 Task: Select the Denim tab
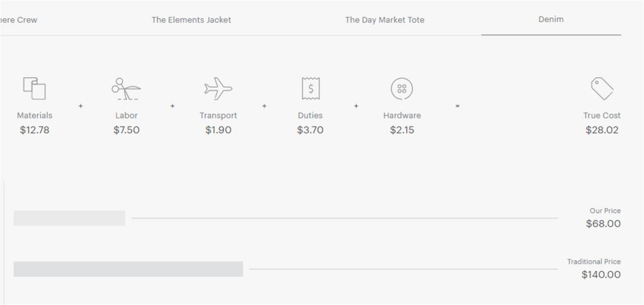coord(551,20)
